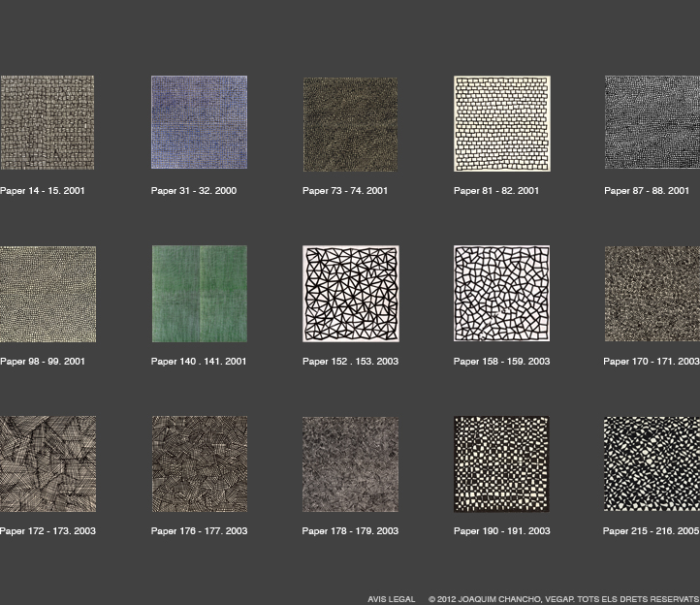View the brick-pattern Paper 81 - 82 thumbnail
Viewport: 700px width, 605px height.
click(501, 123)
